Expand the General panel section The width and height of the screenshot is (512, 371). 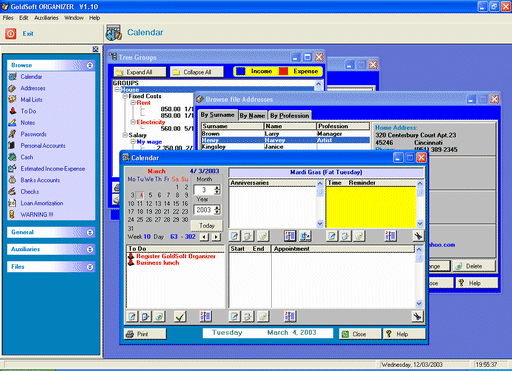click(90, 232)
